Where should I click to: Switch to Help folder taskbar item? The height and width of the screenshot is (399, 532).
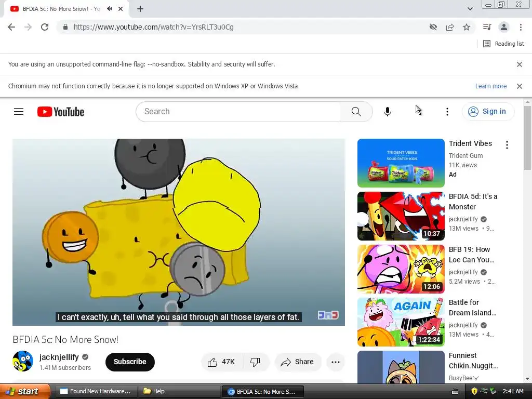179,391
